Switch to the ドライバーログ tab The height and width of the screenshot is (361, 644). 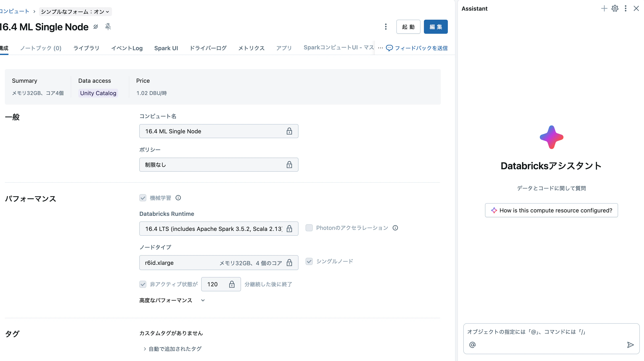click(208, 48)
